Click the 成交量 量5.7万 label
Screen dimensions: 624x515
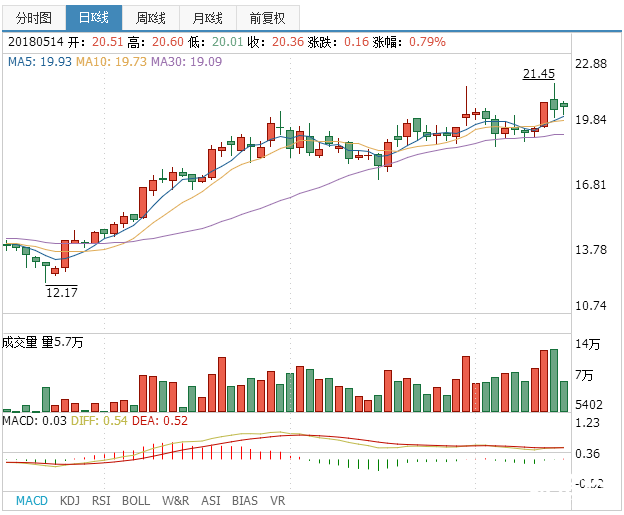[x=43, y=342]
